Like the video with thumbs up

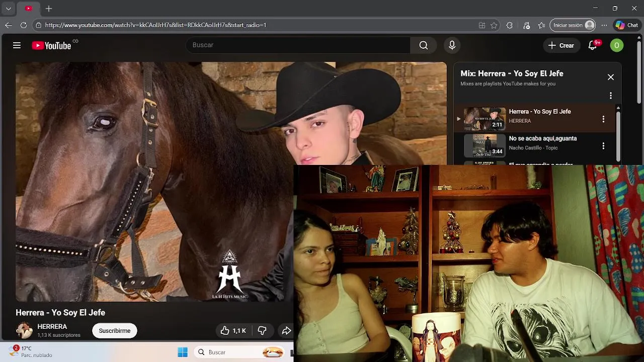pos(233,331)
